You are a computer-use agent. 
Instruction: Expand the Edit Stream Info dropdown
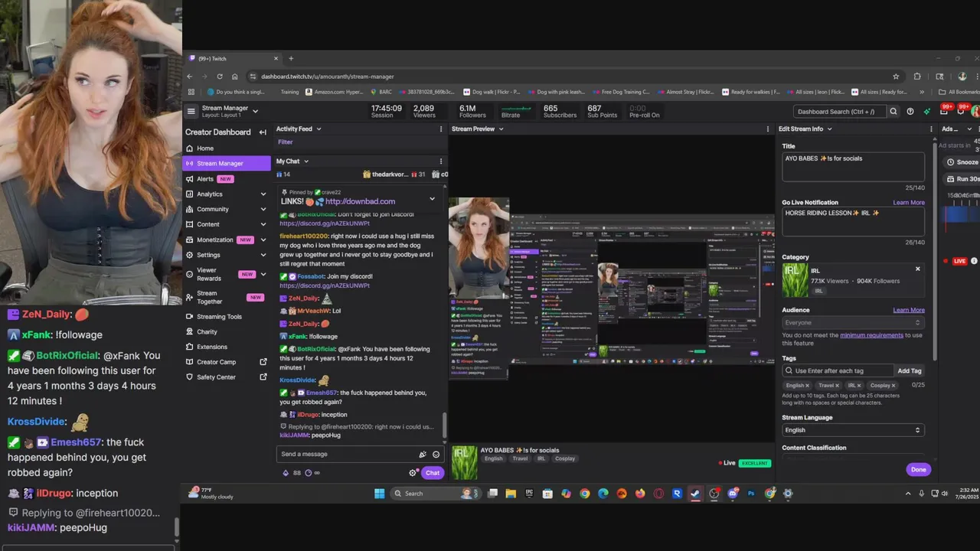click(x=829, y=129)
